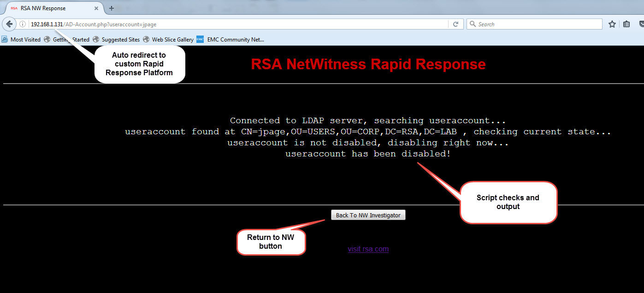Screen dimensions: 644x293
Task: Follow the visit rsa.com link
Action: click(x=368, y=249)
